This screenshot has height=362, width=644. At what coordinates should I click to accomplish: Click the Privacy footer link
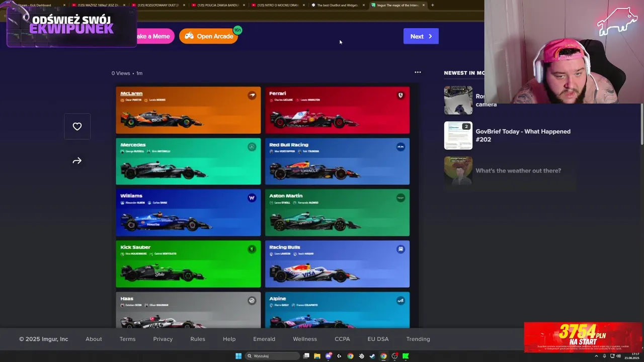point(163,339)
